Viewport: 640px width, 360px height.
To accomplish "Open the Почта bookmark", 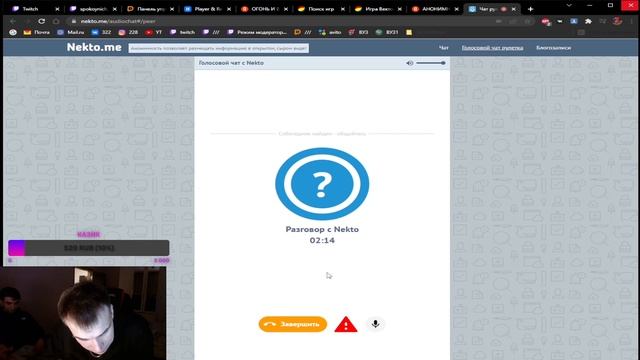I will [x=37, y=32].
